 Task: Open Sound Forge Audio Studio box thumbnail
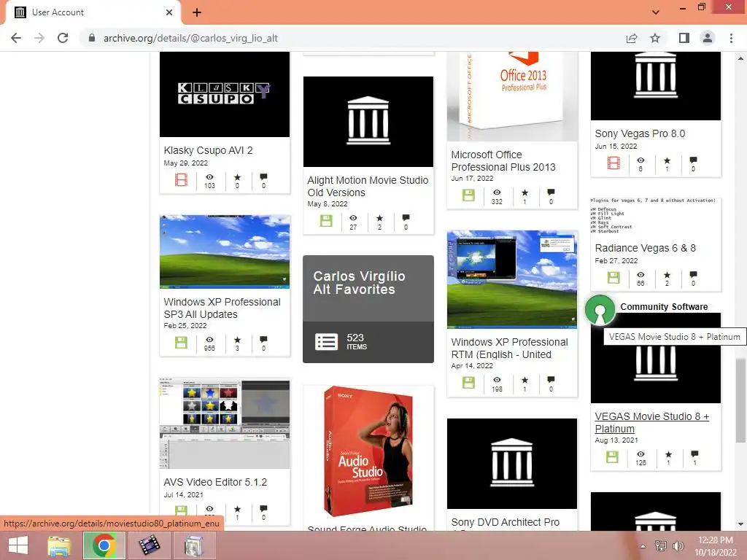pyautogui.click(x=368, y=451)
